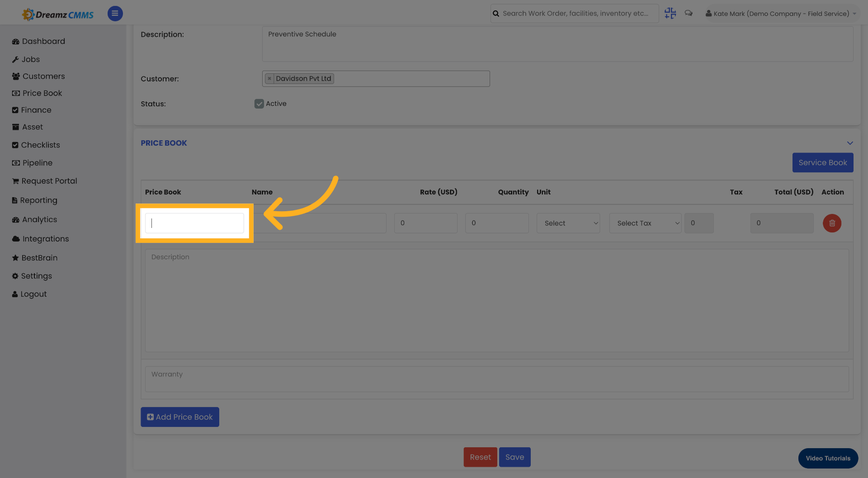Open the Select Tax dropdown
868x478 pixels.
645,223
